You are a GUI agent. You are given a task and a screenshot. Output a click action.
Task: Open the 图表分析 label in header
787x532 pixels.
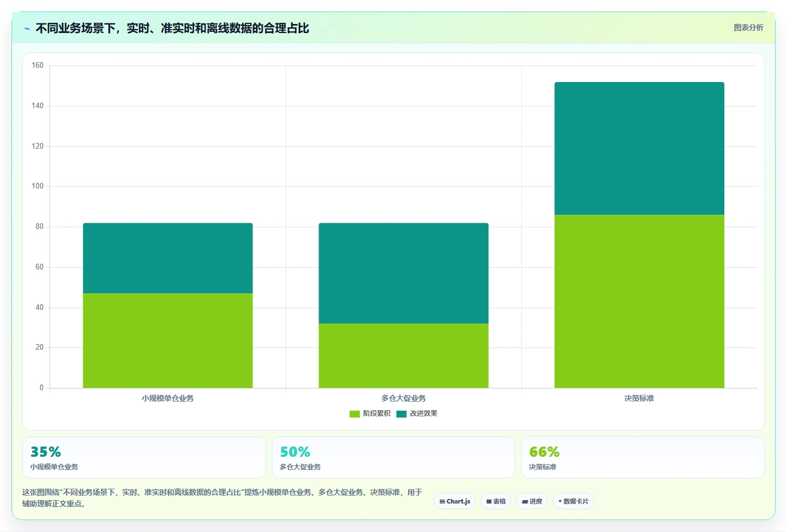click(x=748, y=27)
